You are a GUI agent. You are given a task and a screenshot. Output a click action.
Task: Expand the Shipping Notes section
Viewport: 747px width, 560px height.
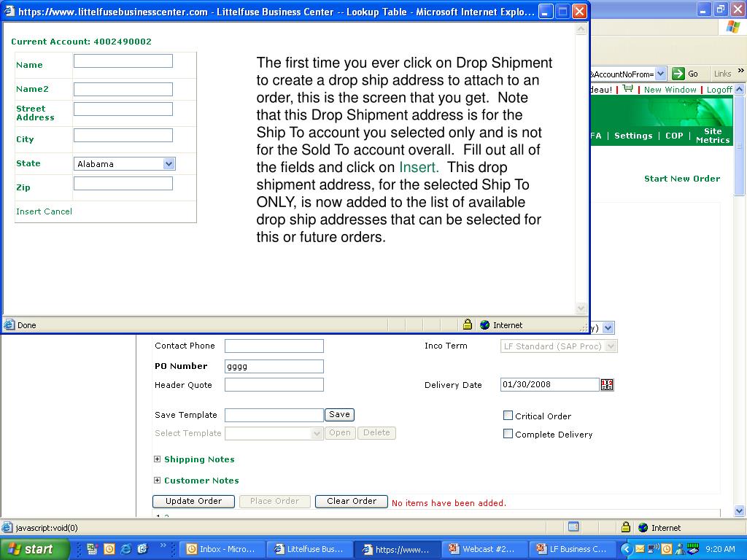[x=158, y=459]
